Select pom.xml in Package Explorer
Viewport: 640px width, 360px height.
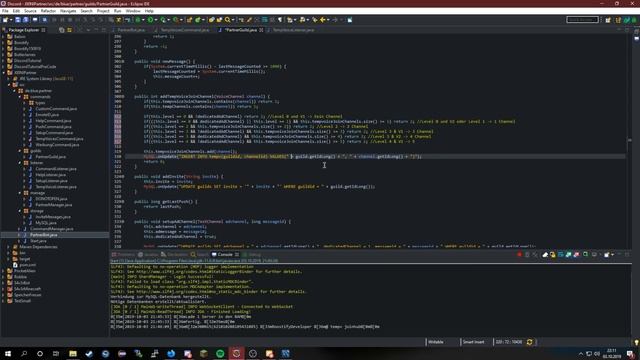pos(27,264)
